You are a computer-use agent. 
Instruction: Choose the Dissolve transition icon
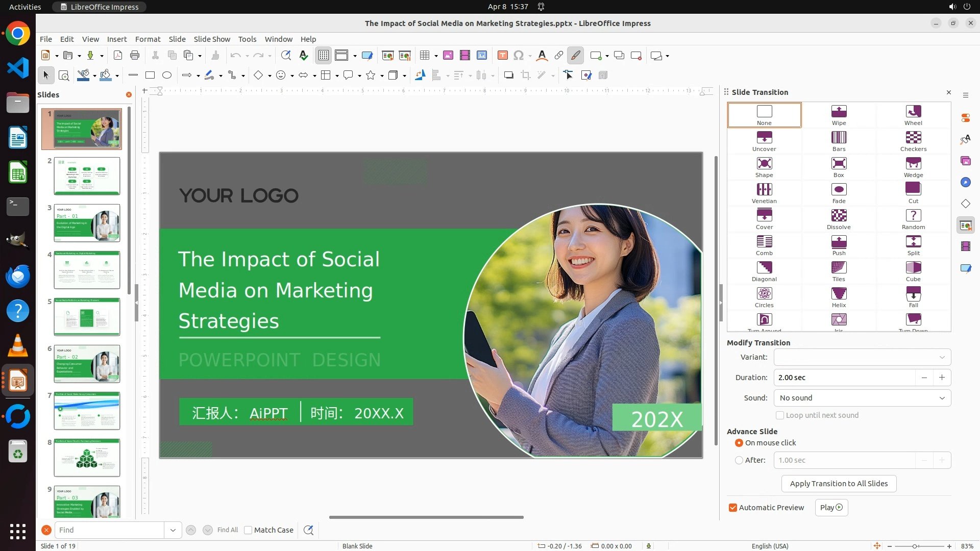tap(839, 218)
